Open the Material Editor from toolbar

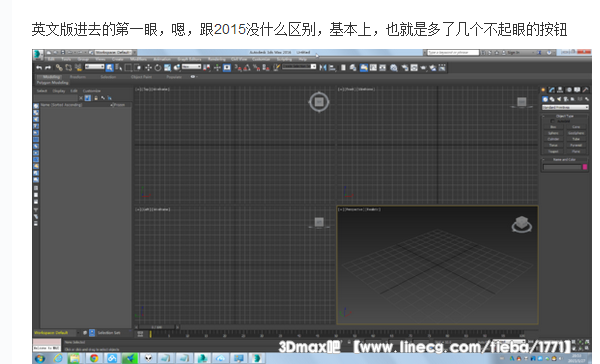click(394, 68)
